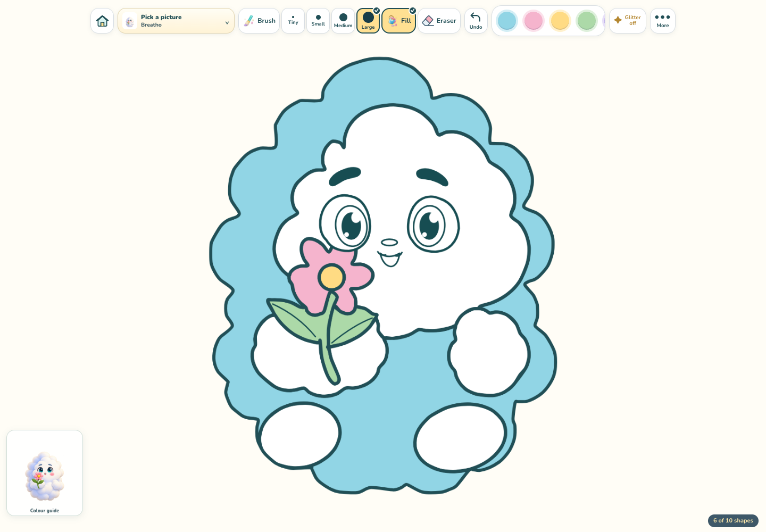The height and width of the screenshot is (532, 766).
Task: Pick the green colour swatch
Action: click(587, 21)
